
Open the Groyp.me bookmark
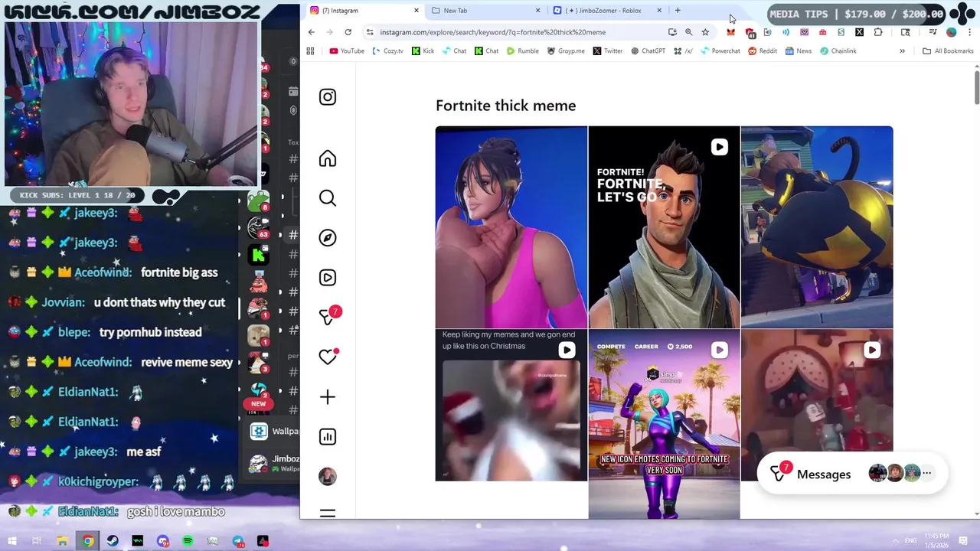[x=566, y=51]
